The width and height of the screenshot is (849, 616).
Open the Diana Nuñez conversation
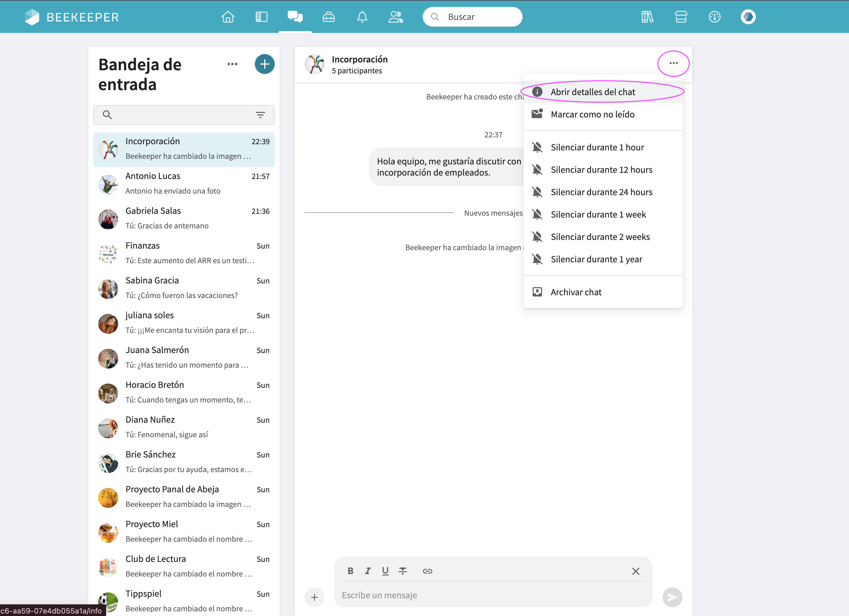[x=183, y=428]
